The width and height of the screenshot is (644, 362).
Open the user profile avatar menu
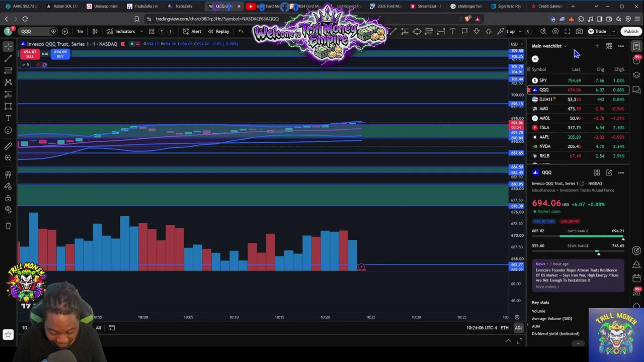coord(8,31)
